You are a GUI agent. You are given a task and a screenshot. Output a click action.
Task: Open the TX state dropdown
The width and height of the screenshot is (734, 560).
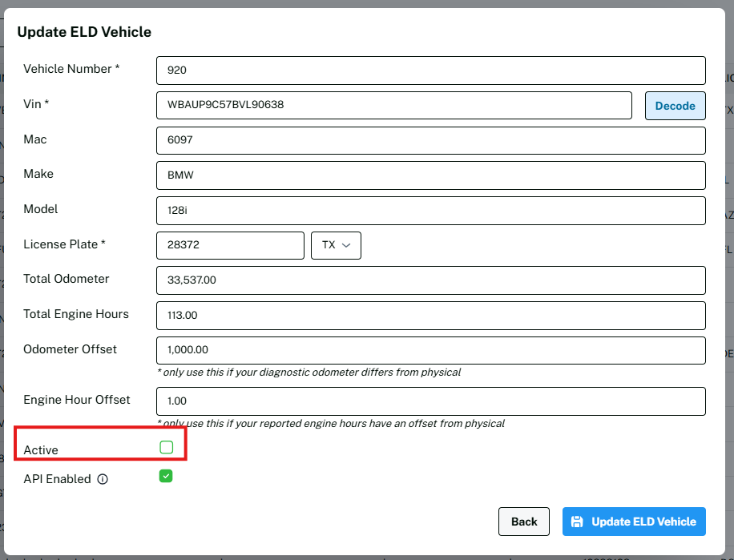tap(336, 245)
